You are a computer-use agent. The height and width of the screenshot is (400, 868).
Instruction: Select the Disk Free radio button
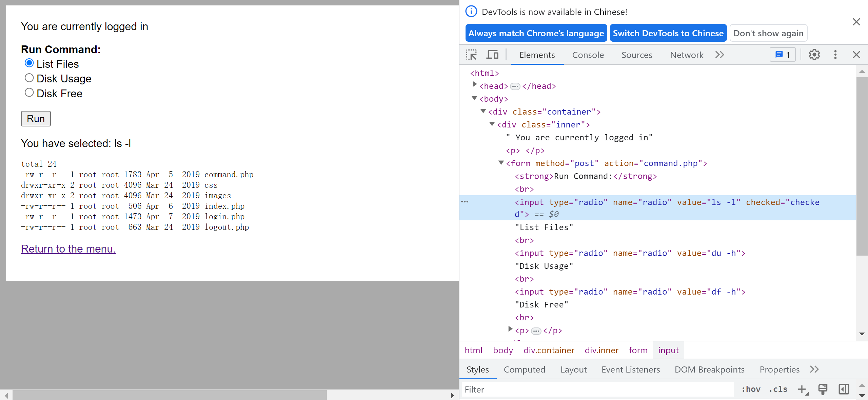[29, 93]
